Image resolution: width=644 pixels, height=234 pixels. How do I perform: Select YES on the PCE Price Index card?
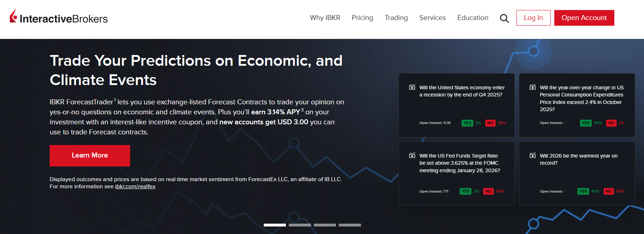pyautogui.click(x=586, y=123)
